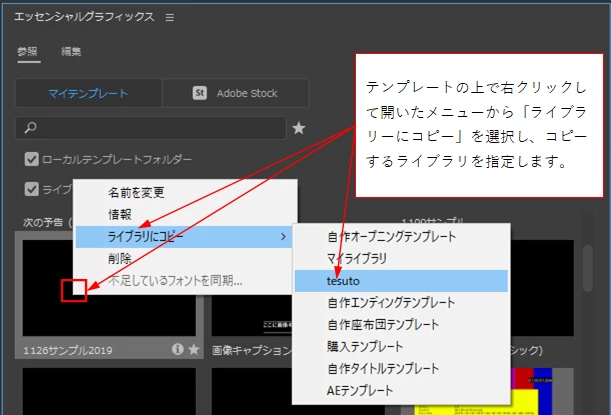Toggle favorite star on 1126サンプル2019

194,349
